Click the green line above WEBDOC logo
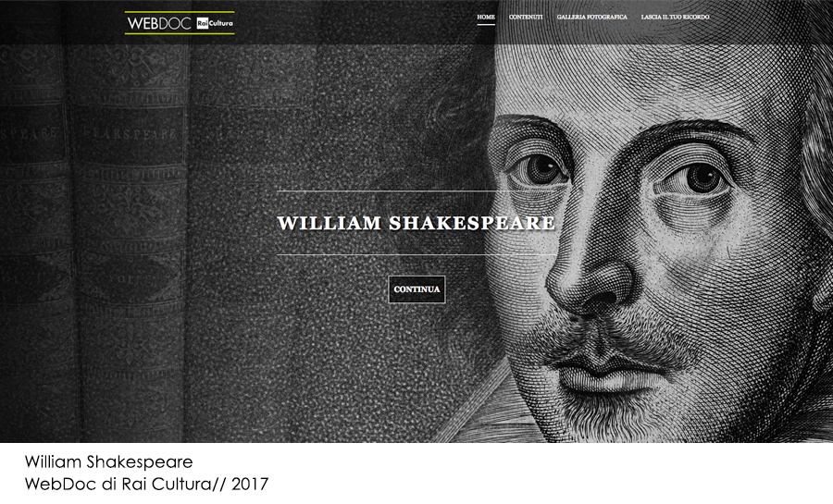Screen dimensions: 833x504 click(x=180, y=12)
